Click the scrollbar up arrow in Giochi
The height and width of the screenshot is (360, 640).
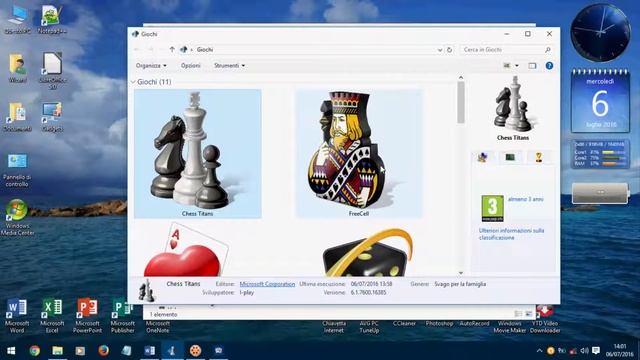click(x=461, y=78)
